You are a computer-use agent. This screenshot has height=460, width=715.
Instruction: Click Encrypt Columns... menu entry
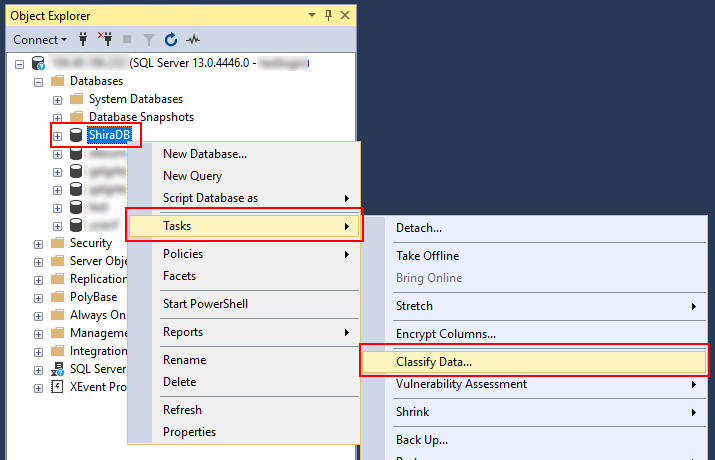pos(445,334)
